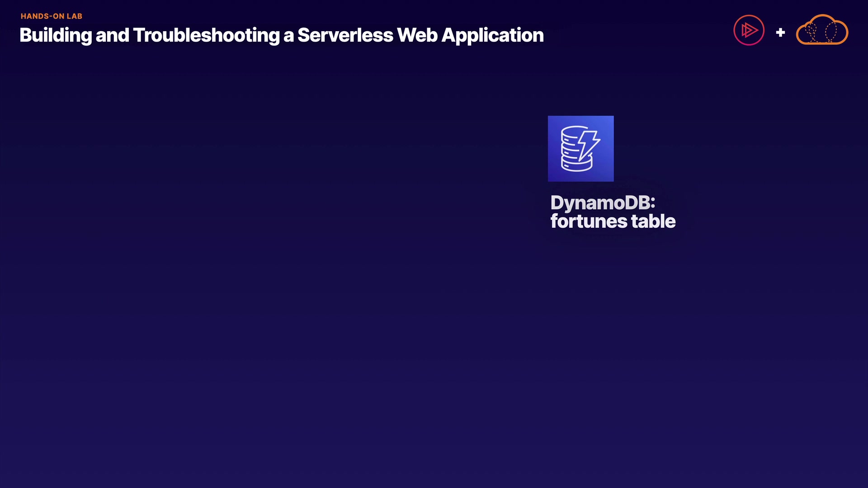Screen dimensions: 868x488
Task: Click the word 'fortunes' below DynamoDB
Action: coord(589,221)
